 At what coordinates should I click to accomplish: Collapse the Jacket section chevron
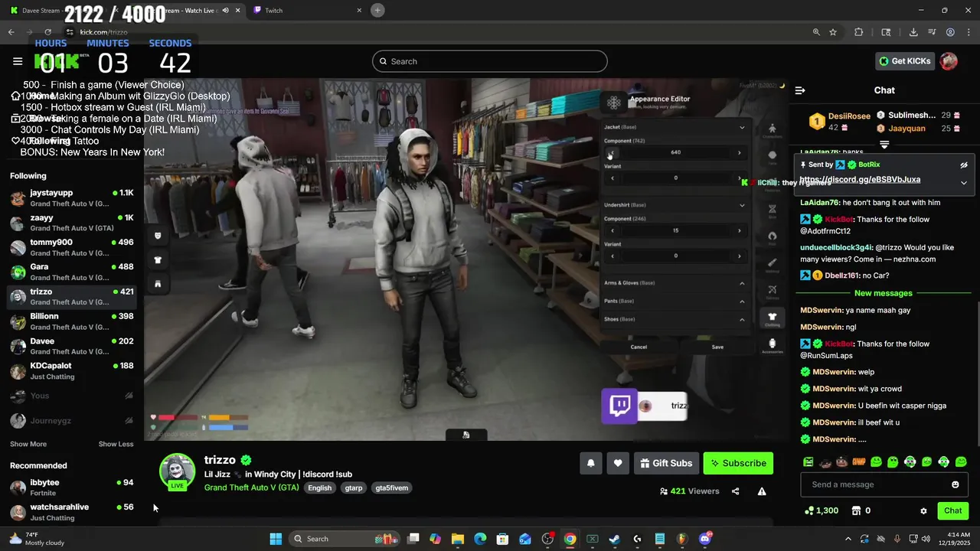[x=741, y=127]
